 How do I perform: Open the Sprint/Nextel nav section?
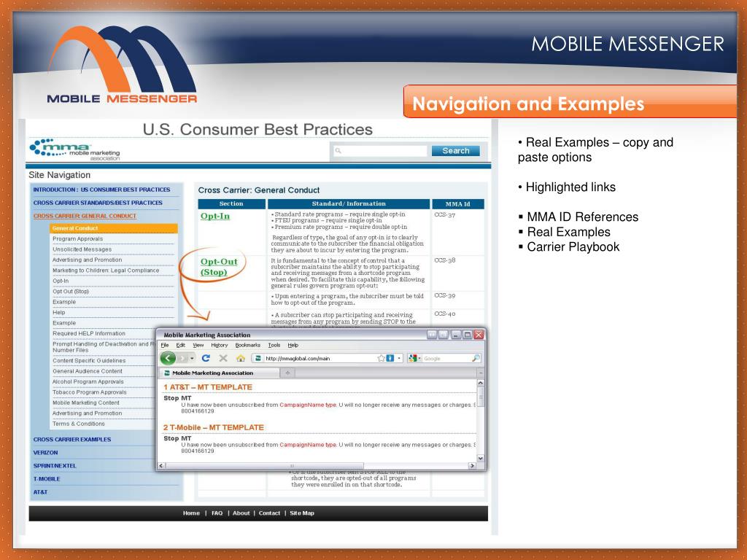[54, 466]
